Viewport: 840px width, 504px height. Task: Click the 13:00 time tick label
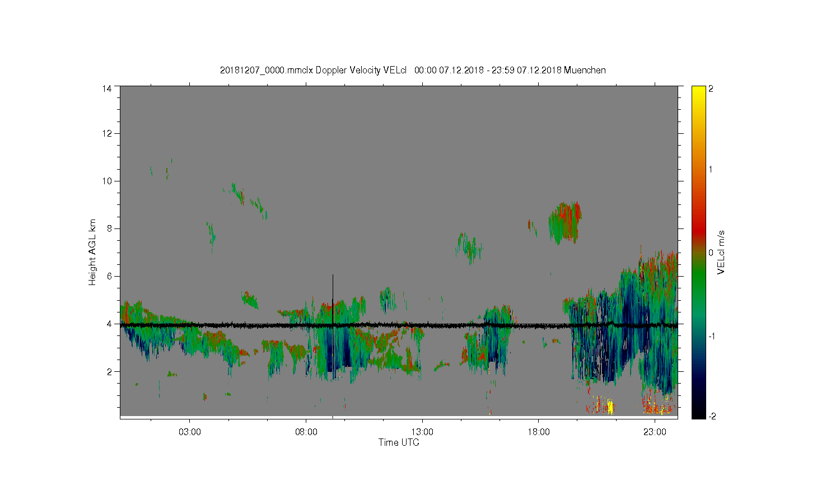pyautogui.click(x=422, y=432)
